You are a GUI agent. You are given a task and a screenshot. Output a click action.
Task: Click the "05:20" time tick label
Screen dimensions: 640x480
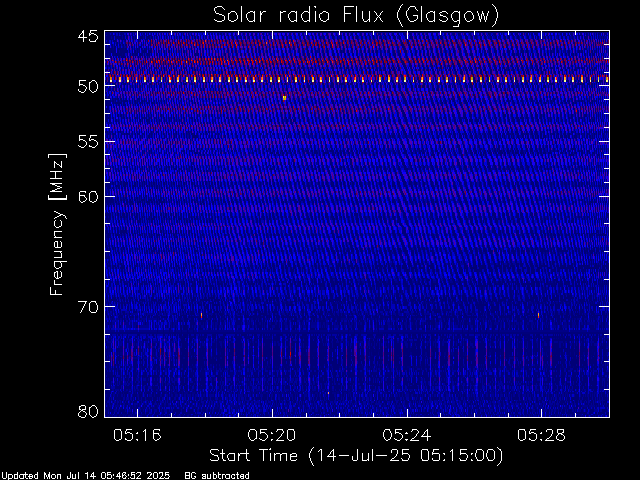tap(272, 435)
